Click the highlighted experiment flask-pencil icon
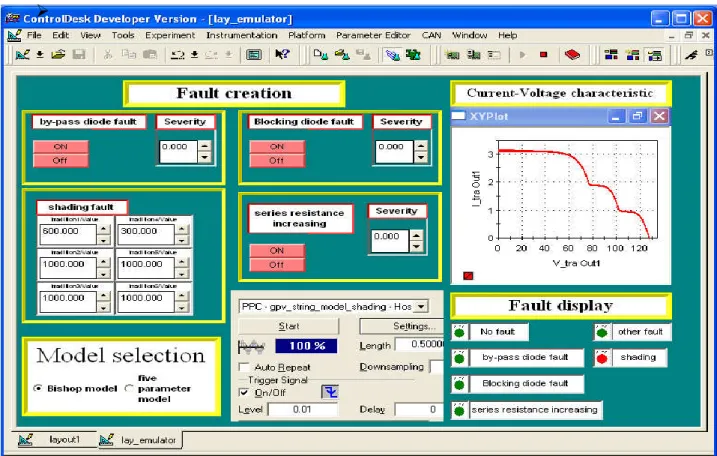This screenshot has height=456, width=717. tap(392, 55)
